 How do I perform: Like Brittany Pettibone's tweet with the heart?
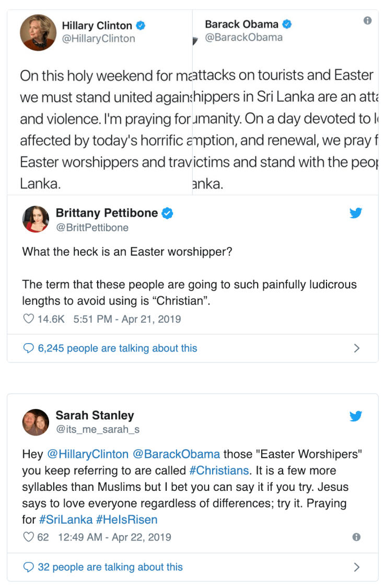pyautogui.click(x=28, y=318)
